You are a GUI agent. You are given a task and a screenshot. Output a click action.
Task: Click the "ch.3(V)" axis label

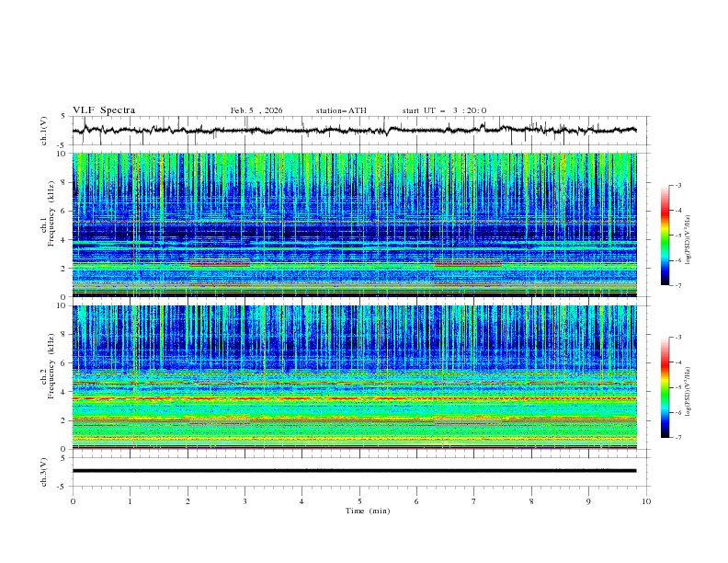[44, 472]
